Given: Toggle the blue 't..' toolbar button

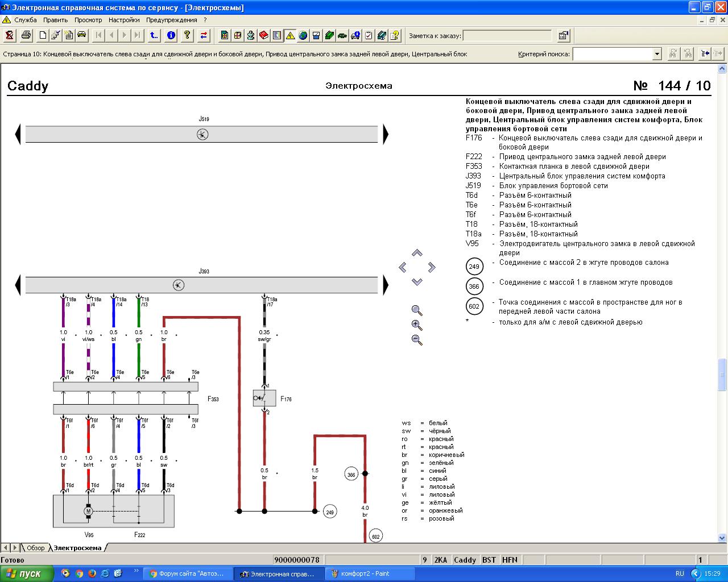Looking at the screenshot, I should pyautogui.click(x=154, y=35).
